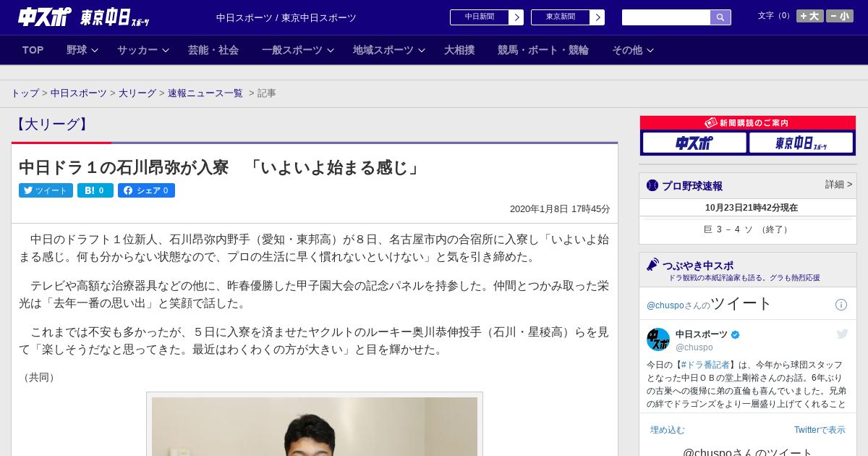The height and width of the screenshot is (456, 868).
Task: Open the 東京新聞 link button
Action: [561, 17]
